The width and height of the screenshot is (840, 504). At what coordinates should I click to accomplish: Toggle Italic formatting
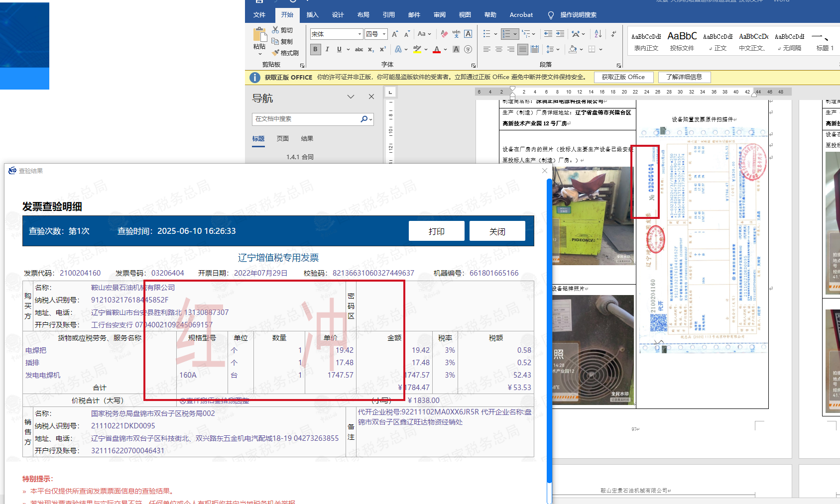[x=327, y=49]
